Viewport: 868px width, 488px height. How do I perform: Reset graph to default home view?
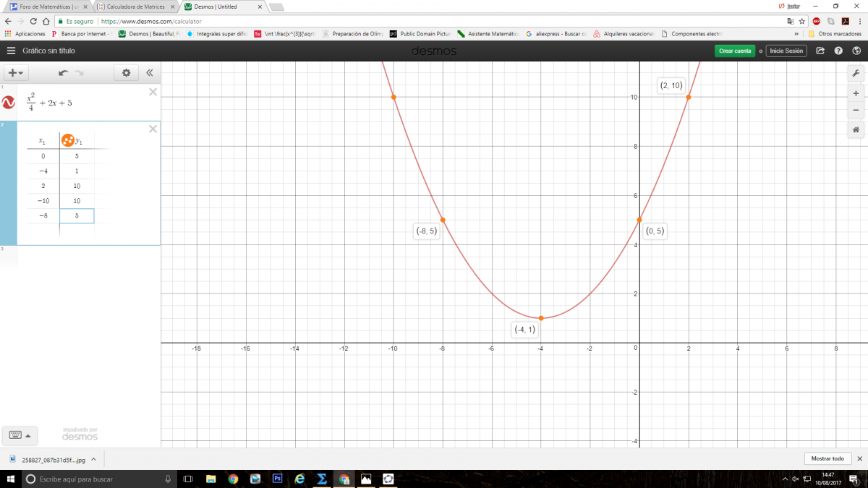tap(856, 130)
